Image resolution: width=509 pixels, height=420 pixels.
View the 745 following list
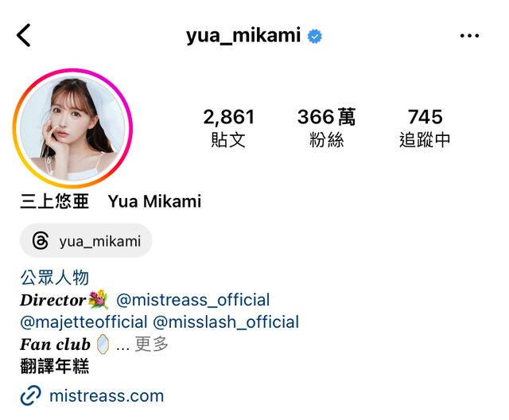425,127
